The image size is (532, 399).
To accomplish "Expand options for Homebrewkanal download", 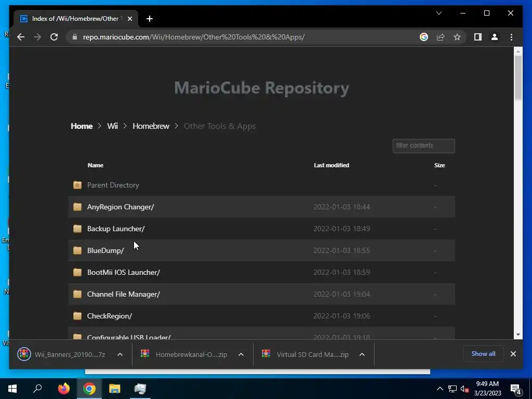I will (x=241, y=354).
